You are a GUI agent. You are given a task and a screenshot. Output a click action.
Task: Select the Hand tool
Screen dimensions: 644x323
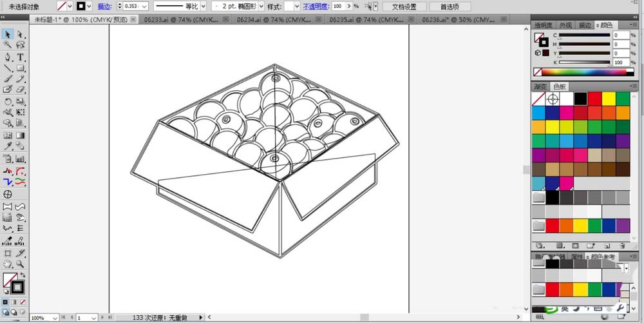8,264
